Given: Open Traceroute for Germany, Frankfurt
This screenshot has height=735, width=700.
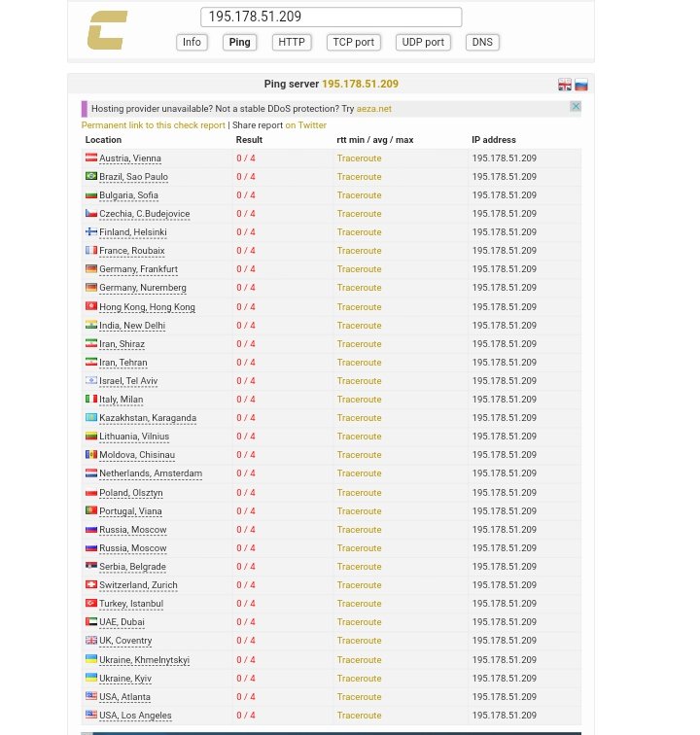Looking at the screenshot, I should (359, 269).
